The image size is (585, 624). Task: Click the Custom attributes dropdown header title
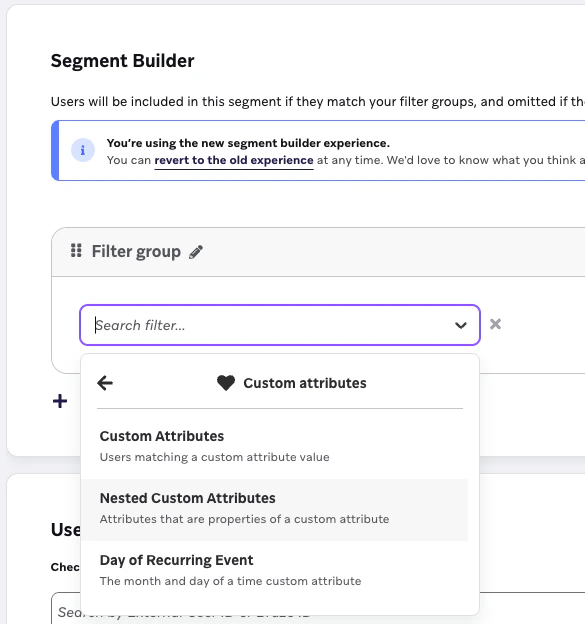(x=305, y=383)
